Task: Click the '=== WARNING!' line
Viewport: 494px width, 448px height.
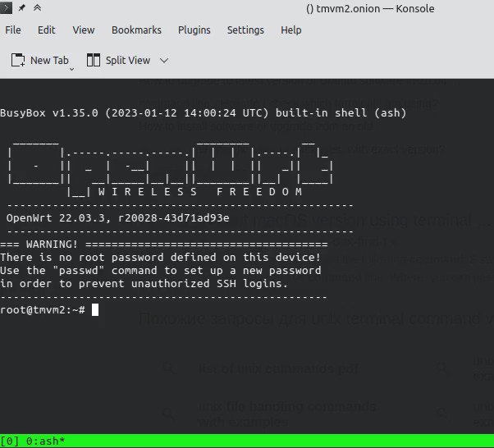Action: click(x=164, y=245)
